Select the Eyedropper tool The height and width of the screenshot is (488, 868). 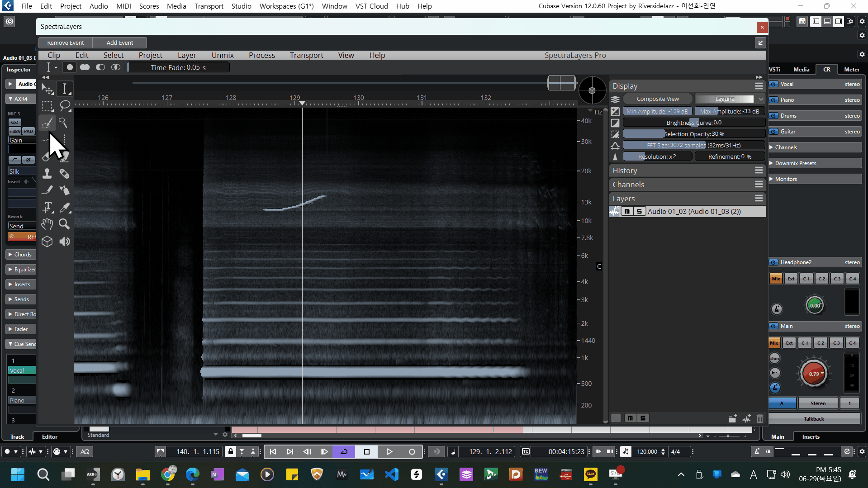65,208
